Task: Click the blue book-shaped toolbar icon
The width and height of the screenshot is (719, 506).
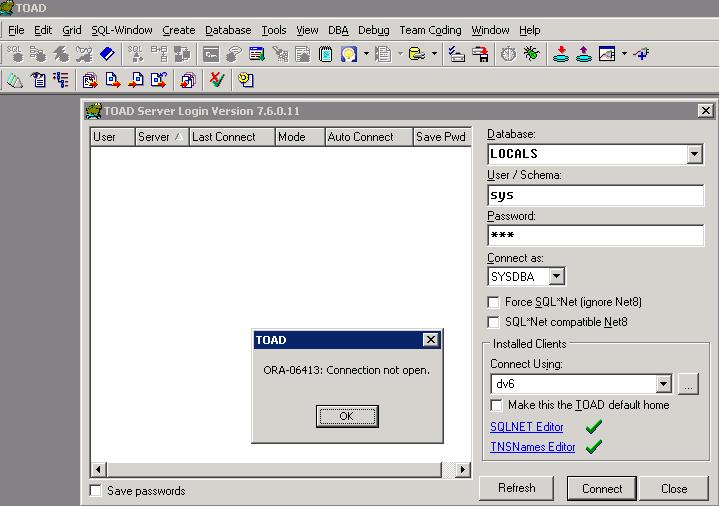Action: [x=107, y=54]
